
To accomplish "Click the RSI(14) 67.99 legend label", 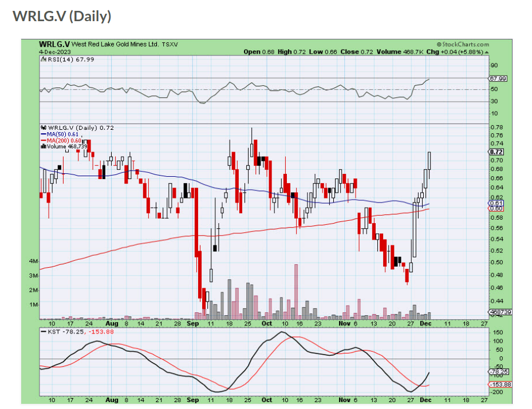I will (x=70, y=59).
